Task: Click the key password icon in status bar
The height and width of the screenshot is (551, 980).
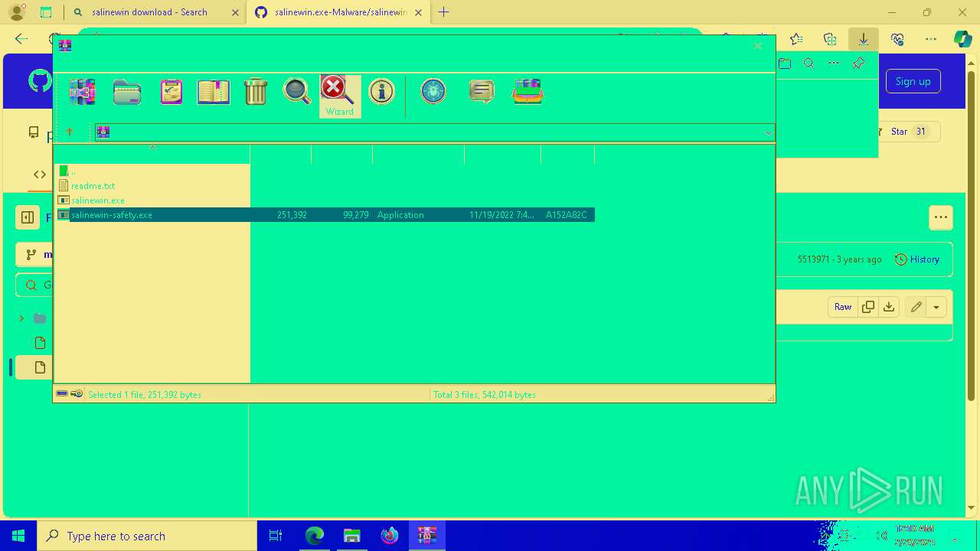Action: [x=77, y=394]
